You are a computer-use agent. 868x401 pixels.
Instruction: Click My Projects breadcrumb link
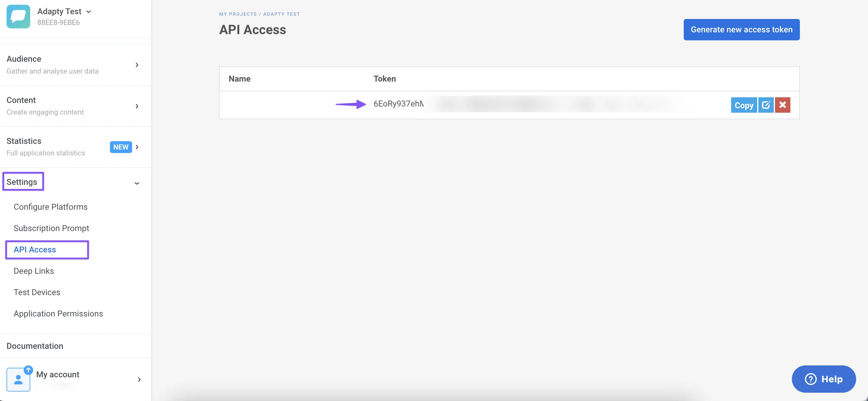coord(238,14)
